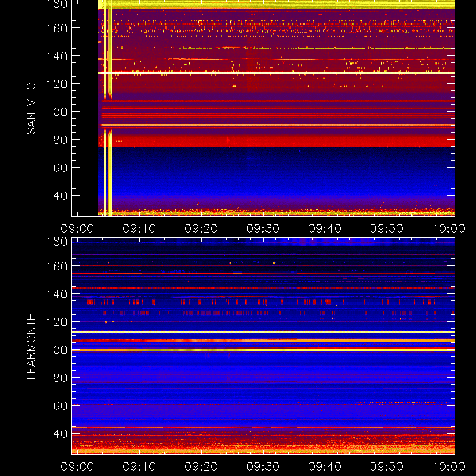Choose the 09:40 time label under the Learmonth plot

pos(325,466)
